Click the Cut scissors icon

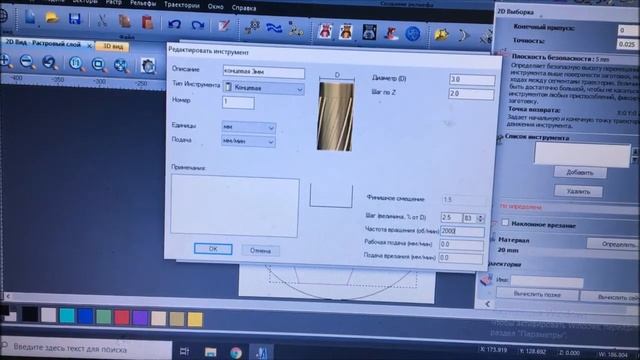(102, 20)
